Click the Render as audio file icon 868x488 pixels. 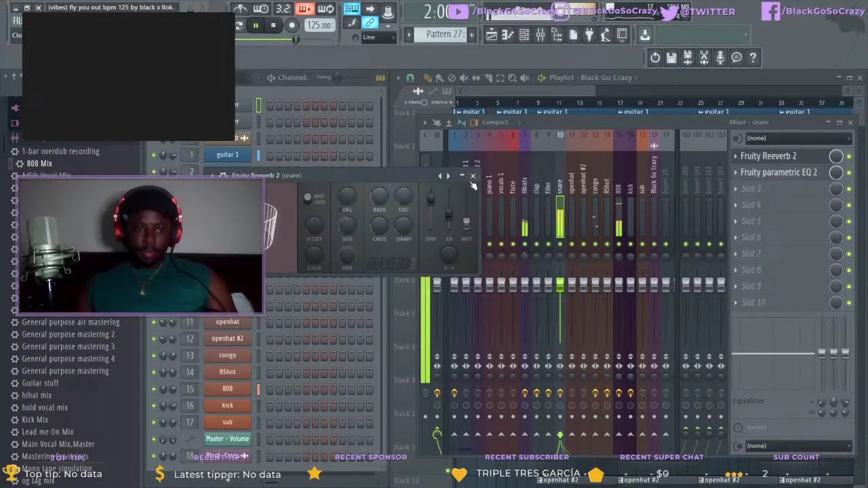coord(688,58)
